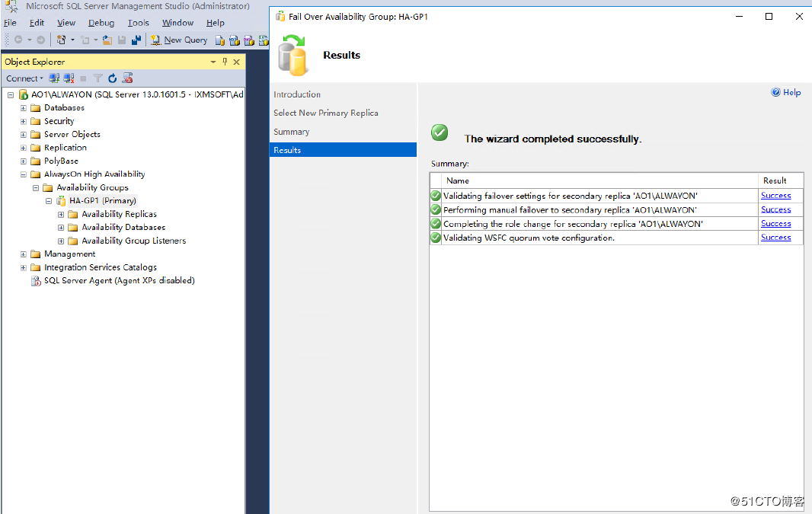Select the Results wizard page
812x514 pixels.
click(x=343, y=150)
